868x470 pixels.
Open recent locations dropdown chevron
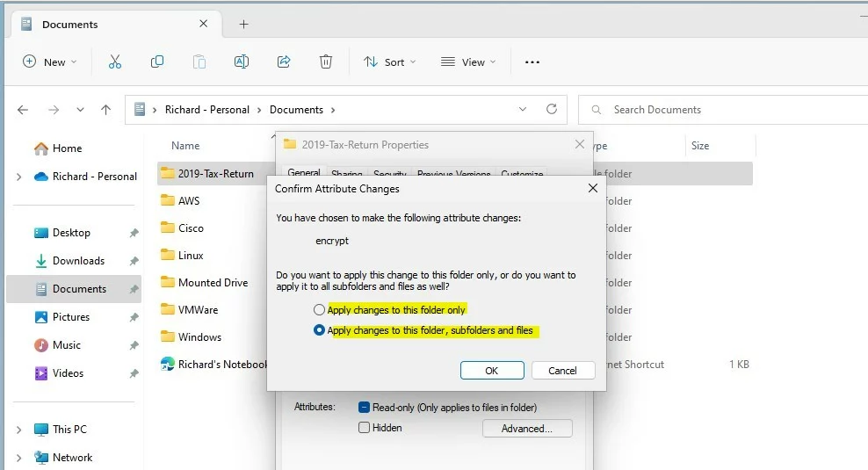pos(80,110)
